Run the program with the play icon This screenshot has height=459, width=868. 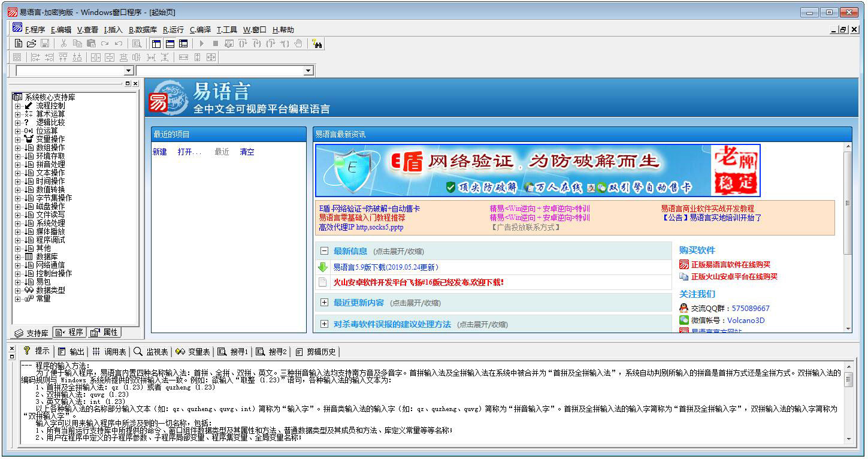coord(201,43)
